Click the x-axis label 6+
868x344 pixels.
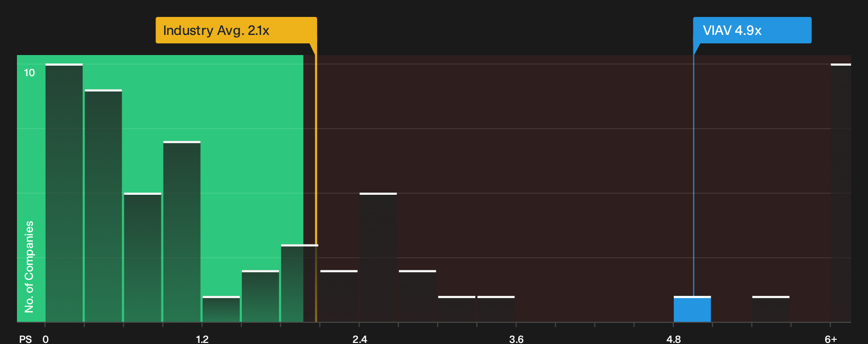click(831, 339)
